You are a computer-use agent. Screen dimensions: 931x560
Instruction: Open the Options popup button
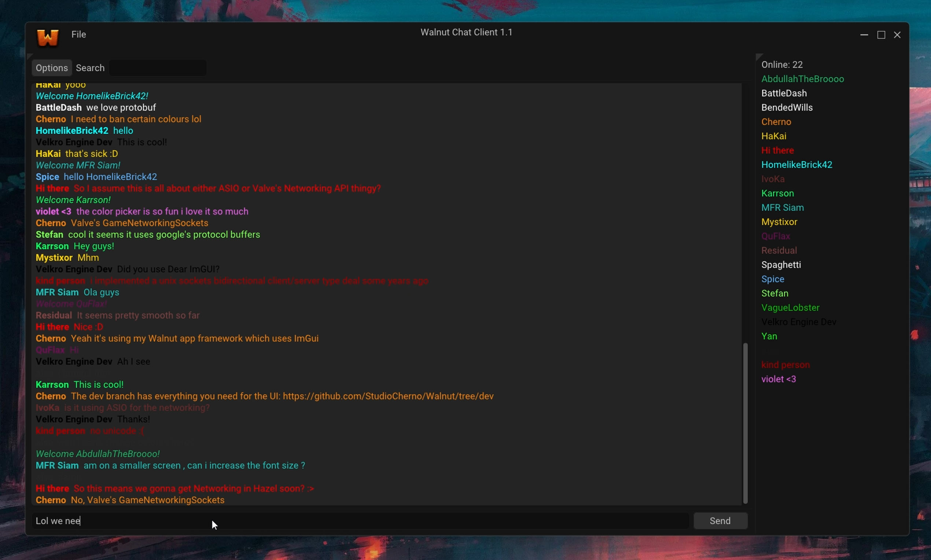click(52, 68)
